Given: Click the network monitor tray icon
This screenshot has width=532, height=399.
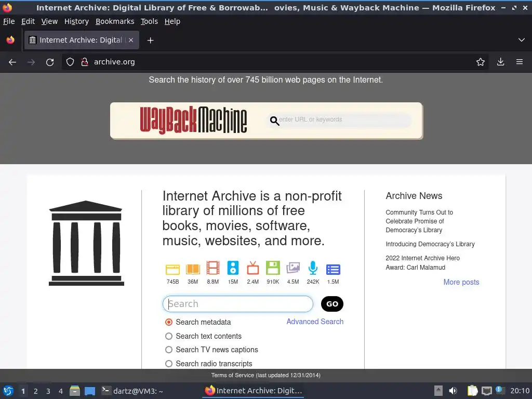Looking at the screenshot, I should 486,391.
